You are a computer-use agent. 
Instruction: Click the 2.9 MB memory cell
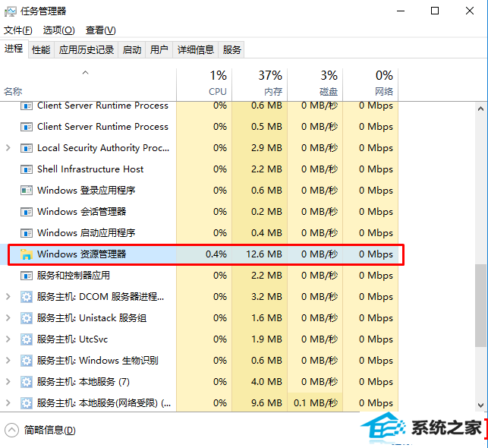click(x=260, y=148)
